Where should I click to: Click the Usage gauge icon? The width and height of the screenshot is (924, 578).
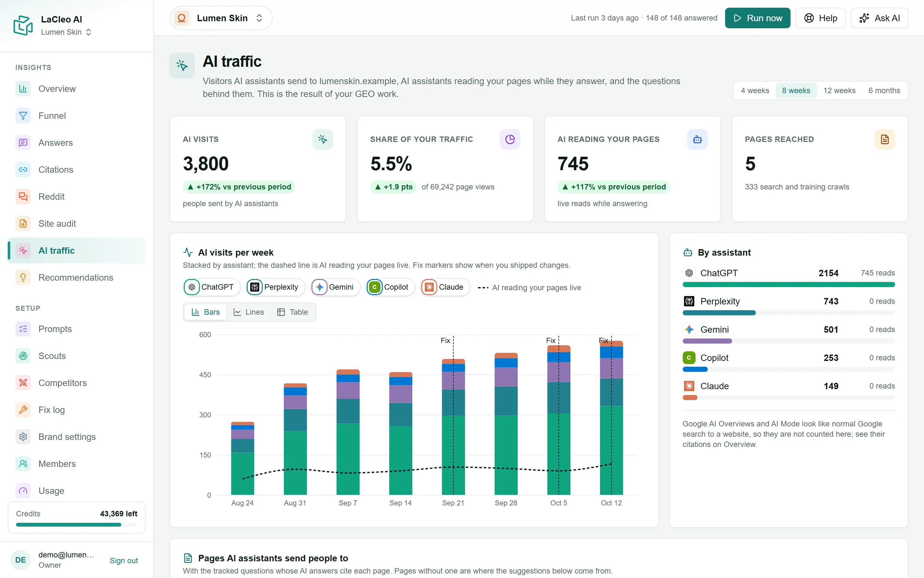coord(23,491)
